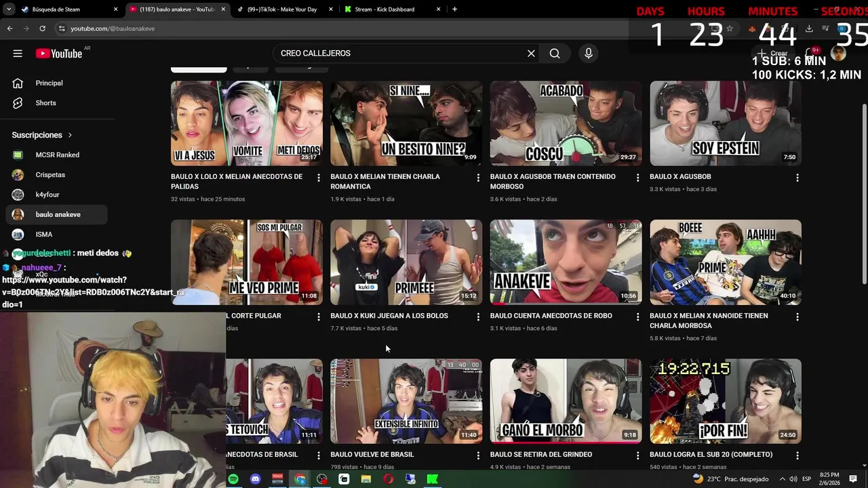Open options for Corte Pulgar video

pyautogui.click(x=318, y=317)
